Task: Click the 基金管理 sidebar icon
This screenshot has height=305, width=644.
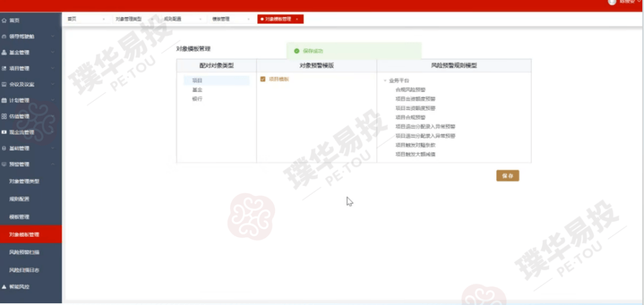Action: click(x=5, y=53)
